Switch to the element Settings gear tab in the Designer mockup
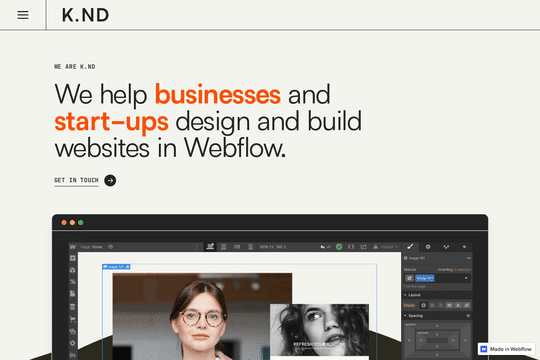 click(428, 247)
